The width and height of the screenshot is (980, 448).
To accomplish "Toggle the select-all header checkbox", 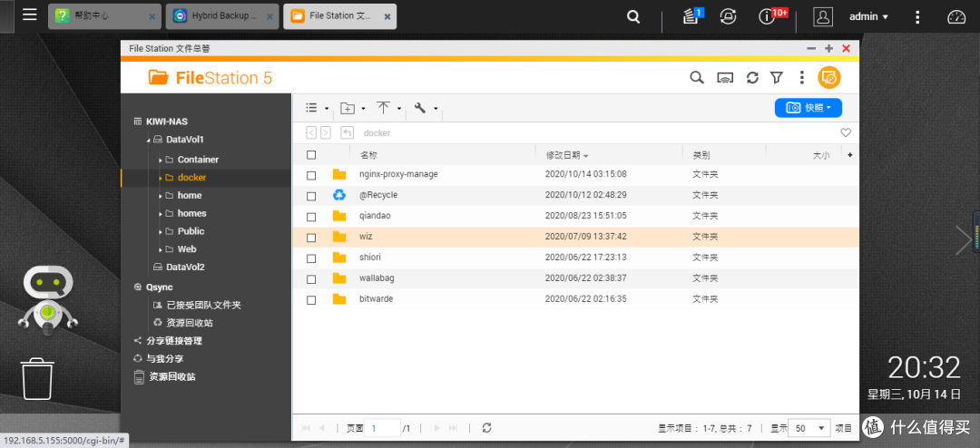I will 311,155.
